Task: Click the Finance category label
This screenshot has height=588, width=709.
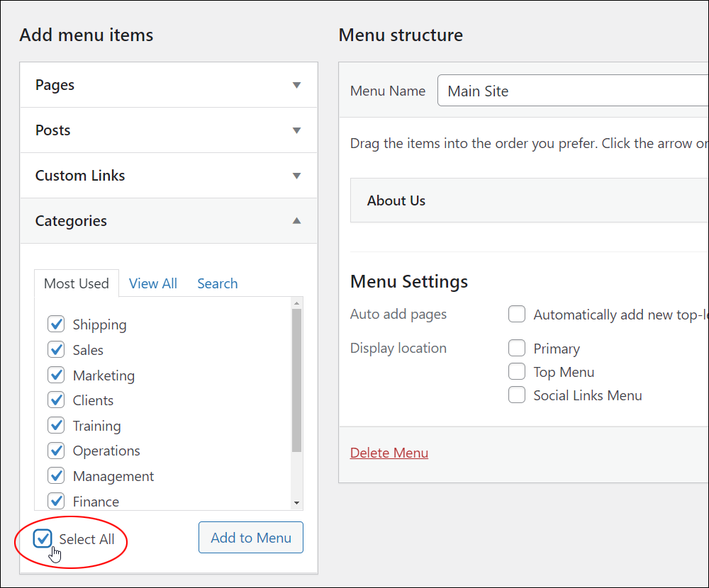Action: (96, 502)
